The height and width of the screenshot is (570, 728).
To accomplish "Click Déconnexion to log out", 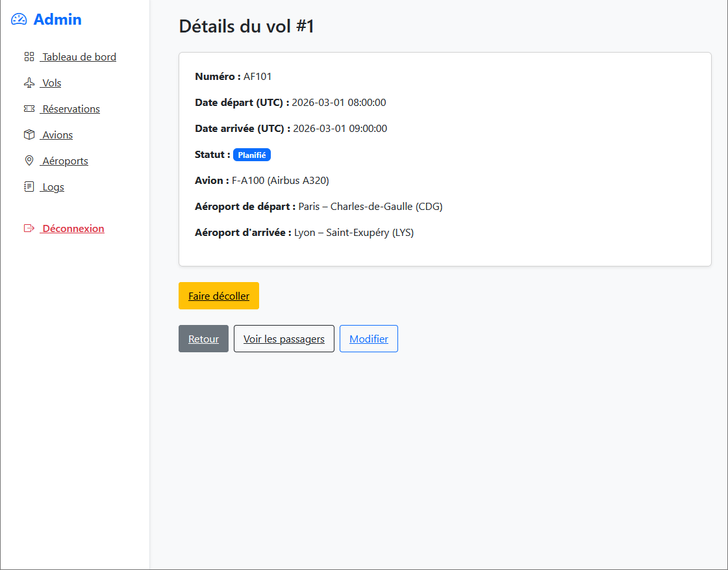I will (73, 228).
